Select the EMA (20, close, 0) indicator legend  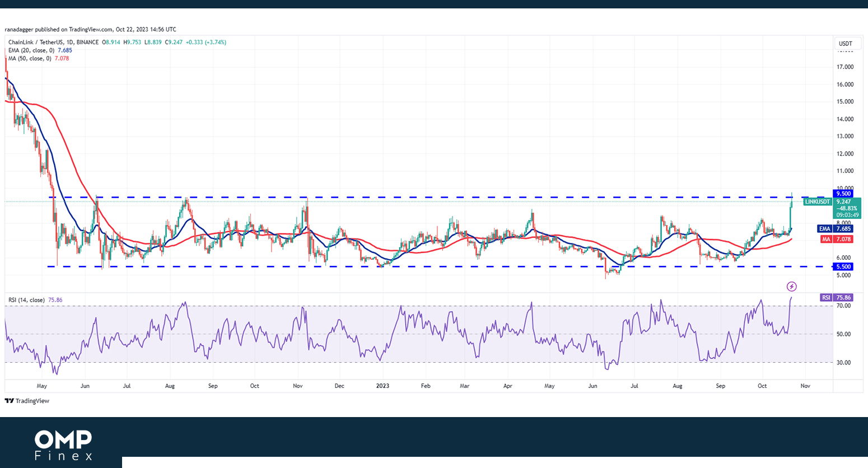(x=40, y=50)
